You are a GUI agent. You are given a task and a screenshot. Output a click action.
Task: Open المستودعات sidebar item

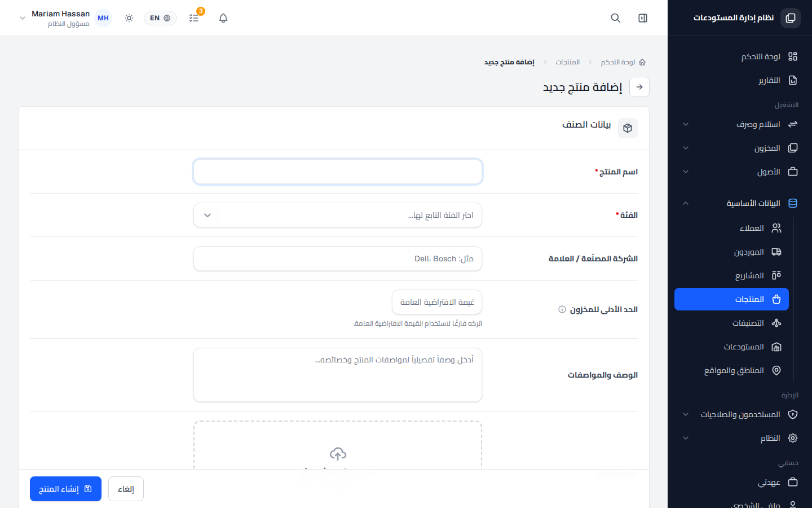coord(732,347)
